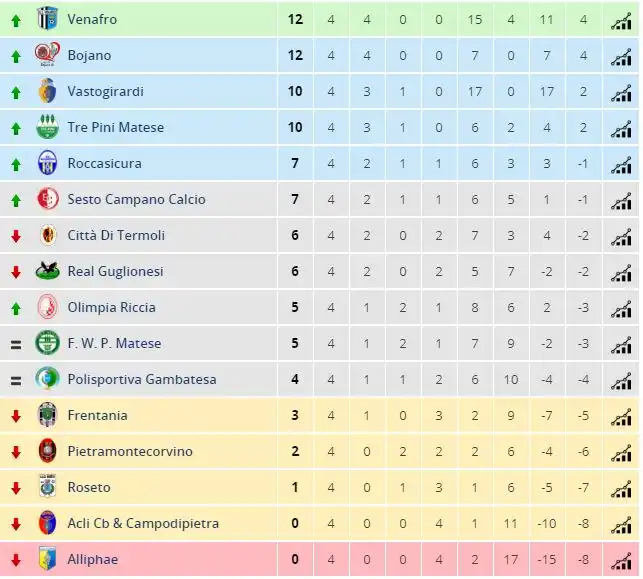This screenshot has height=579, width=643.
Task: Click the points value 12 for Venafro
Action: [295, 19]
